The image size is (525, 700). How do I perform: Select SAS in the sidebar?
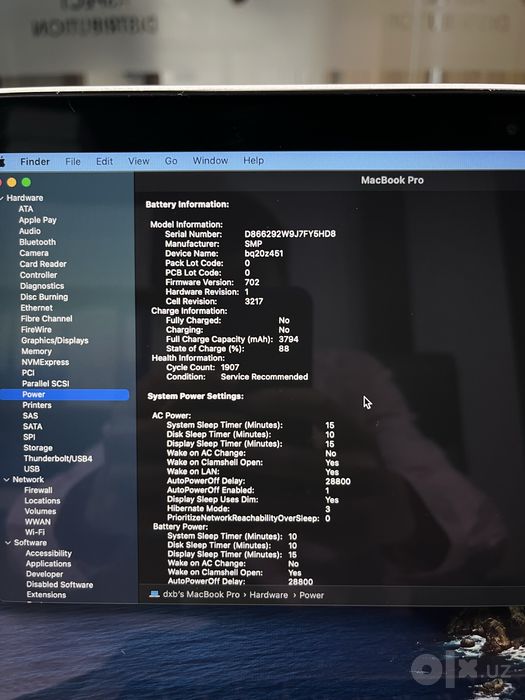30,416
